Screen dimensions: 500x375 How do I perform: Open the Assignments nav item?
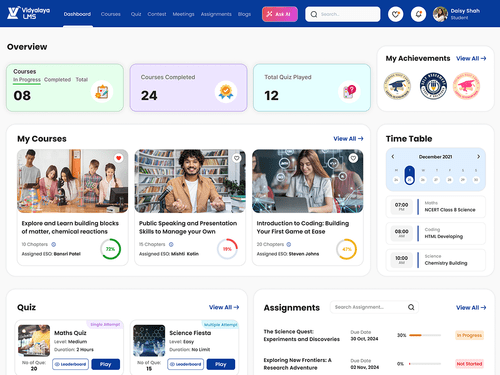click(216, 14)
